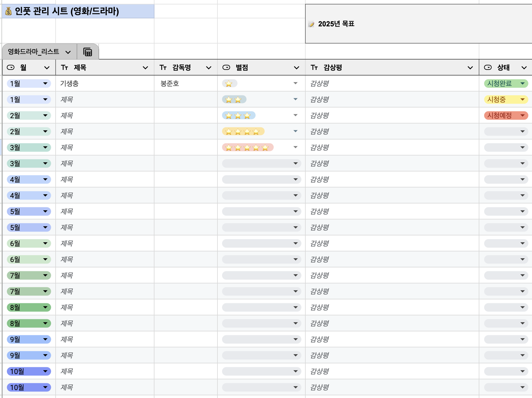The height and width of the screenshot is (398, 532).
Task: Click empty 감독명 cell in 시청중 row
Action: [186, 99]
